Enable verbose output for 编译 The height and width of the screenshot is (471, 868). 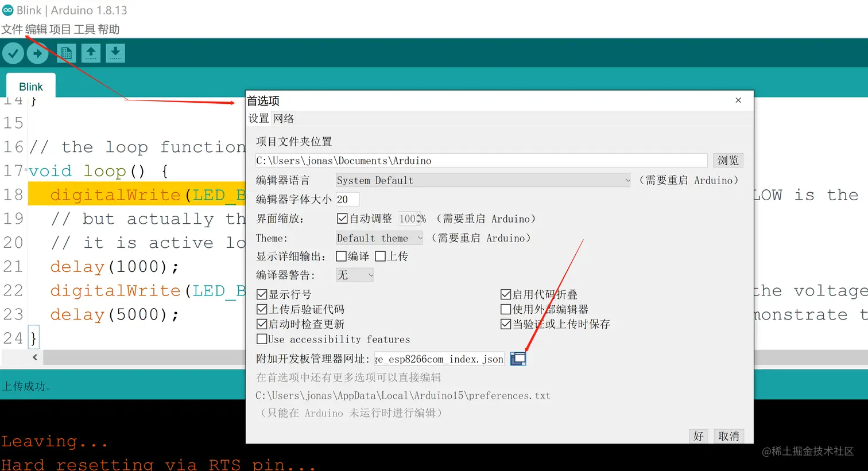[342, 256]
